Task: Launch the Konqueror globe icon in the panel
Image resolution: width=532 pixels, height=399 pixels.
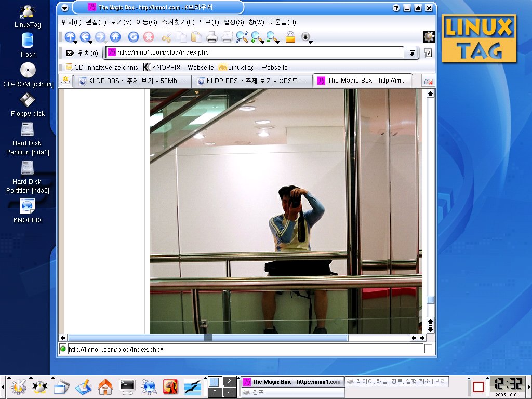Action: [x=149, y=387]
